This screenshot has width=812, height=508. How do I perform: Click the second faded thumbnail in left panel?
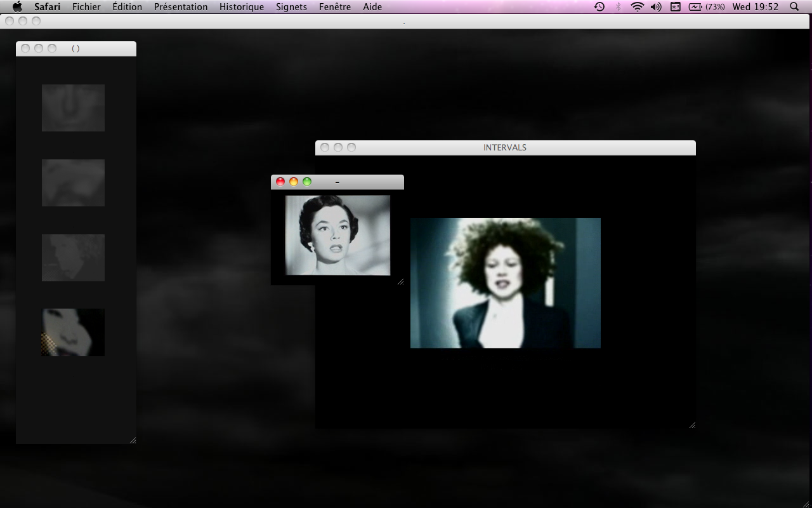tap(73, 183)
